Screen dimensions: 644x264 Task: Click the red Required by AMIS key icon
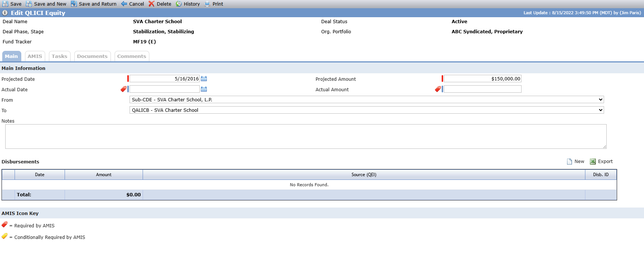pos(4,225)
